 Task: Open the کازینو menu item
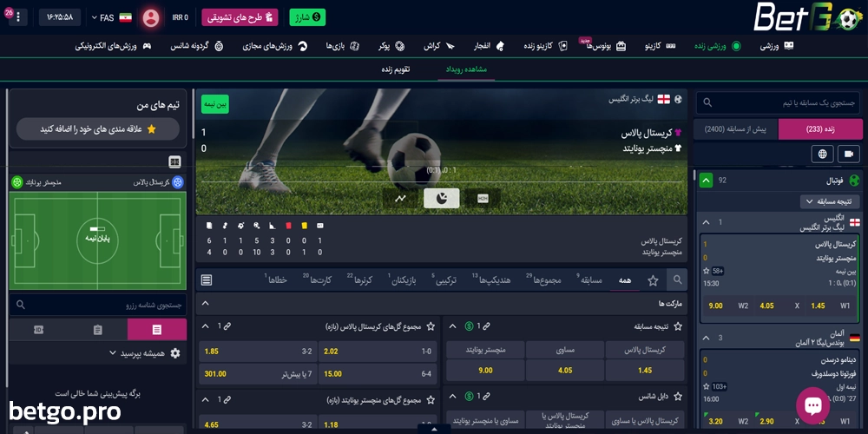point(661,47)
